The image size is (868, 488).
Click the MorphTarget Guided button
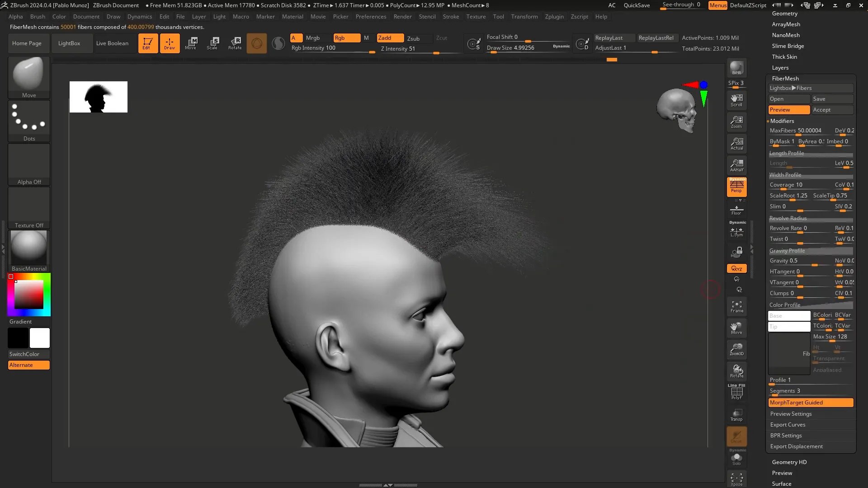811,403
